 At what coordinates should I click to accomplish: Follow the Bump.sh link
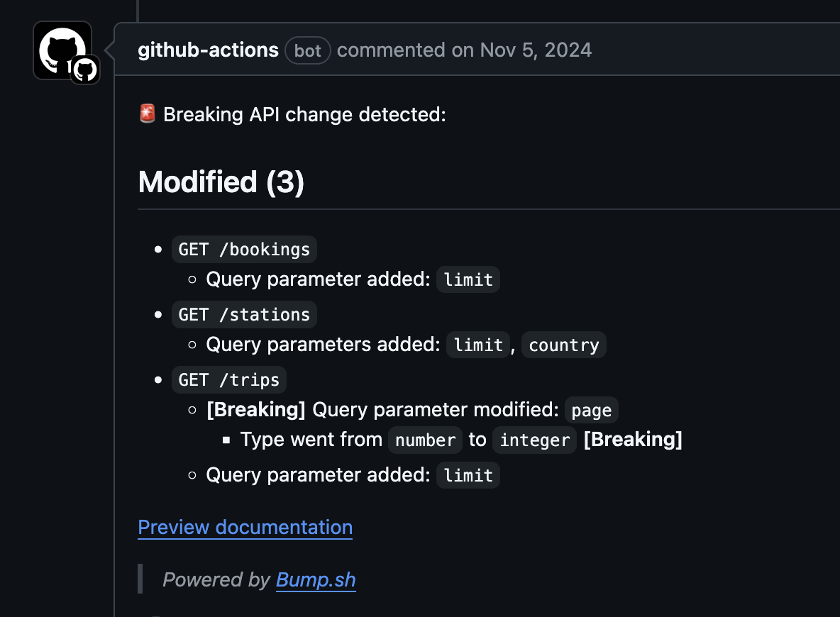pyautogui.click(x=316, y=580)
